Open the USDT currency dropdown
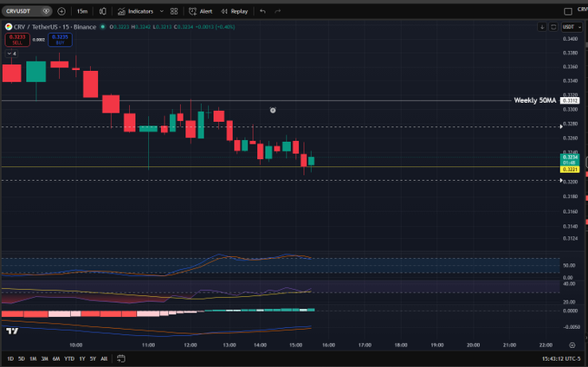This screenshot has width=588, height=367. (x=572, y=27)
